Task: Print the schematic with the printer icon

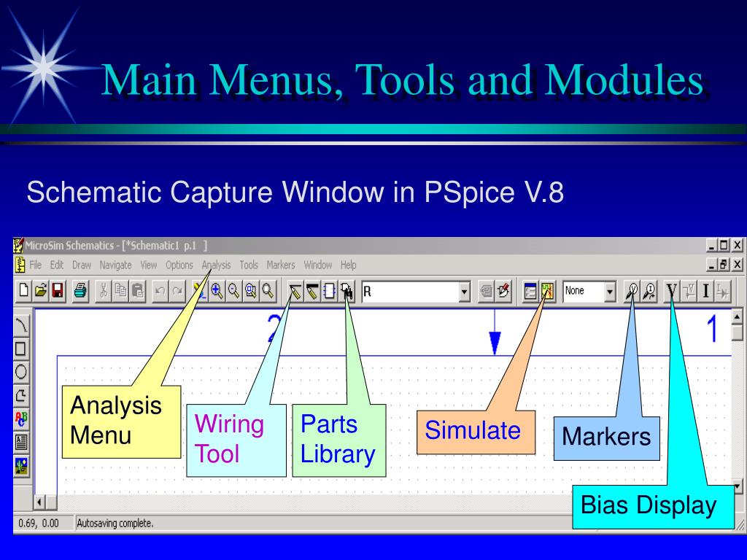Action: point(80,290)
